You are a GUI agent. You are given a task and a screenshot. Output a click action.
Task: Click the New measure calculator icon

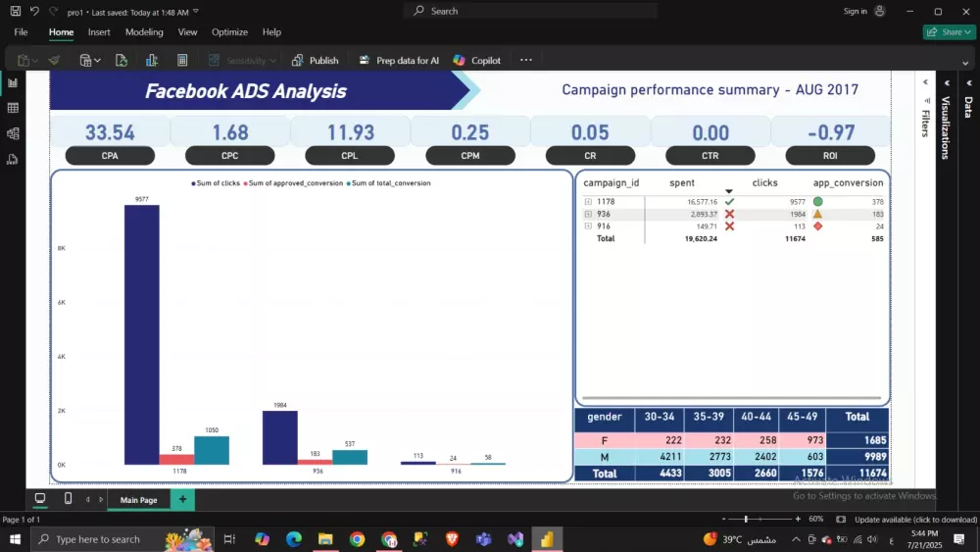(x=182, y=60)
